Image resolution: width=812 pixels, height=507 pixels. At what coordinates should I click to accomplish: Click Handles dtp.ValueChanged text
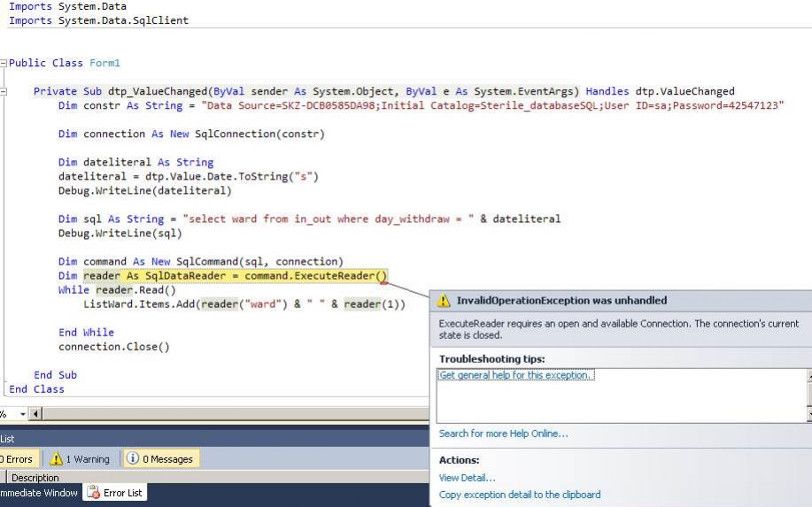[661, 91]
